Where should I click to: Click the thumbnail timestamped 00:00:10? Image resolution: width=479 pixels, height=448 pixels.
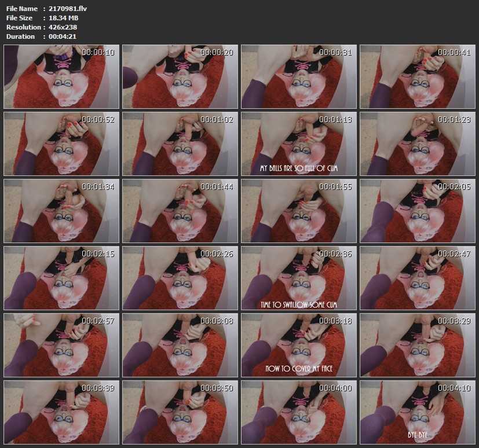coord(61,76)
